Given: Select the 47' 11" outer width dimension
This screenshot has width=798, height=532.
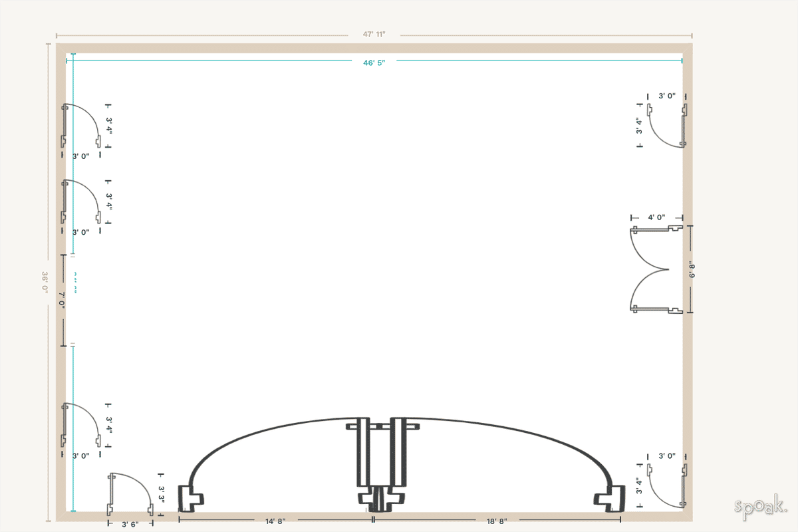Looking at the screenshot, I should pyautogui.click(x=374, y=33).
